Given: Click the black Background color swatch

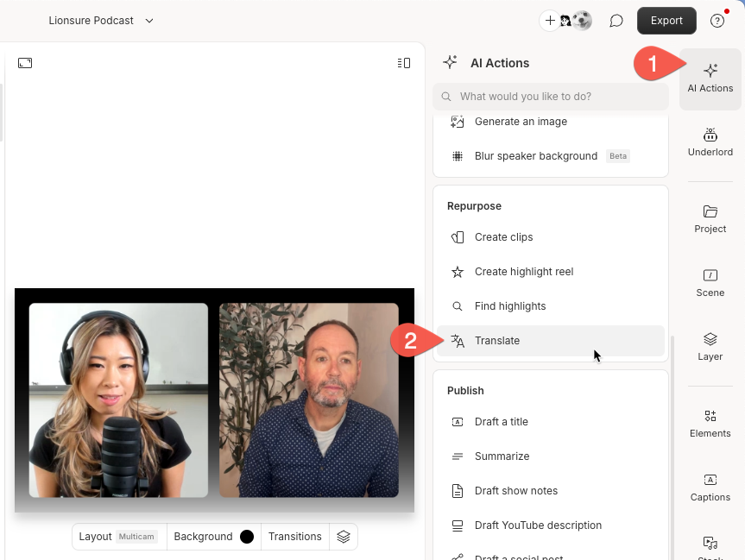Looking at the screenshot, I should [x=247, y=537].
